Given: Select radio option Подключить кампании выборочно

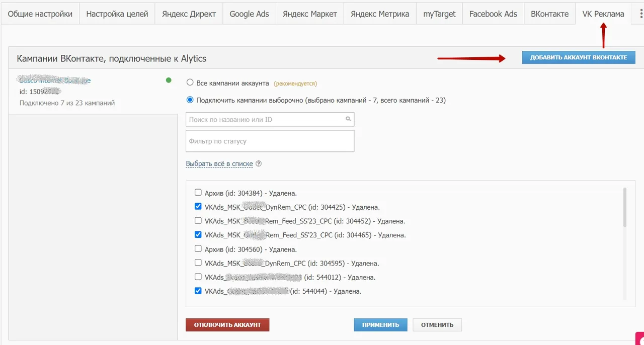Looking at the screenshot, I should tap(190, 100).
